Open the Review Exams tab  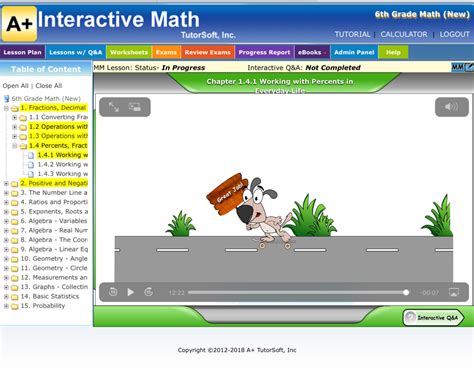(208, 52)
